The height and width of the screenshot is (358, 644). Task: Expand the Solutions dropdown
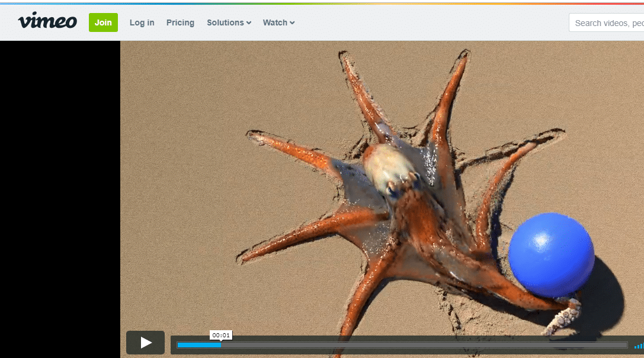[x=229, y=22]
